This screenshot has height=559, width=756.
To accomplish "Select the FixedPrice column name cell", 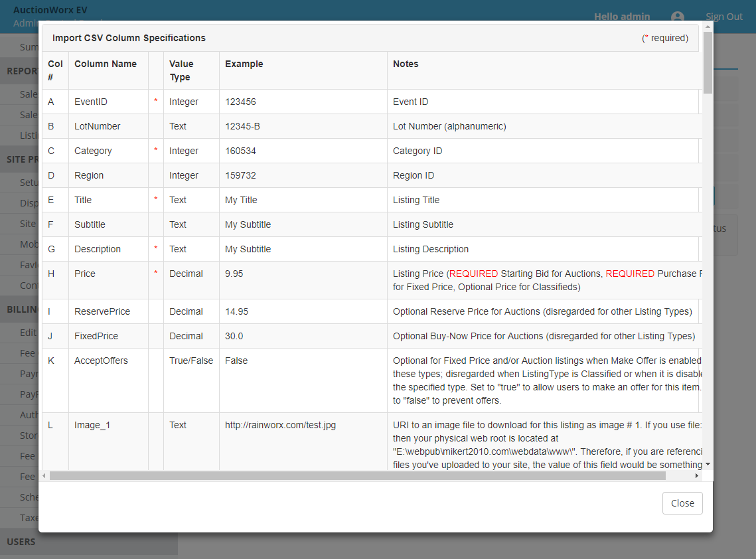I will click(x=108, y=336).
